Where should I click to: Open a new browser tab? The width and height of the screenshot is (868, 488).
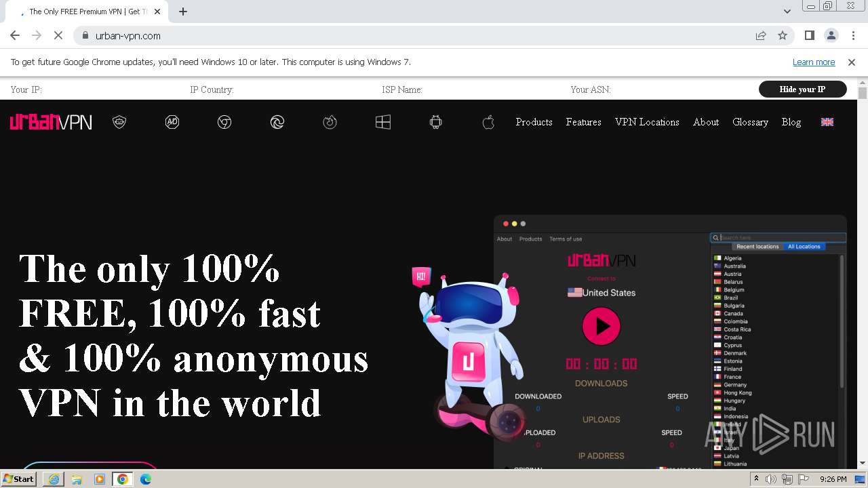click(x=183, y=12)
